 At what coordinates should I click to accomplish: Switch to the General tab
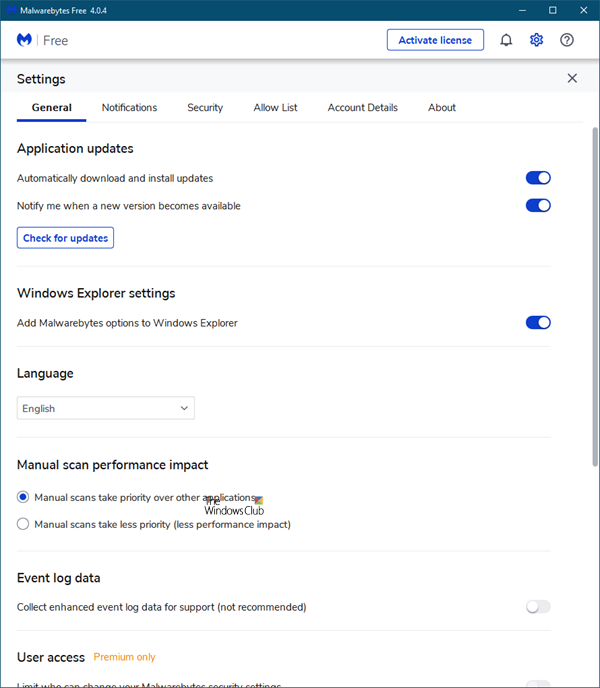[51, 108]
